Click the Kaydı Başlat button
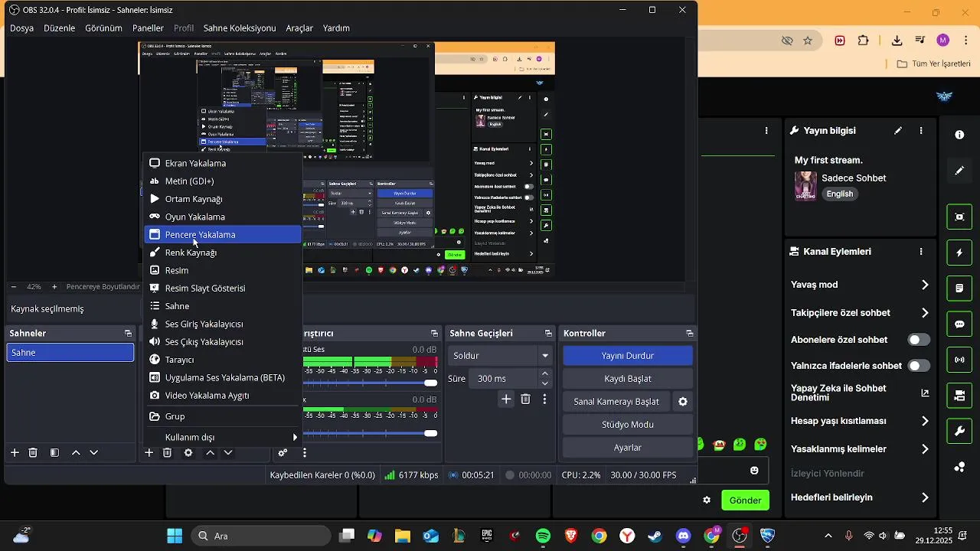The image size is (980, 551). tap(628, 379)
